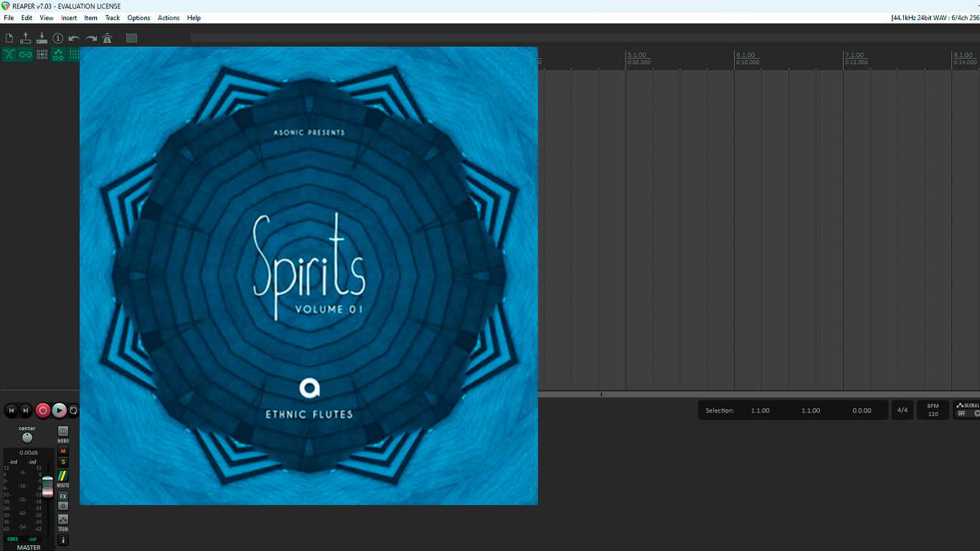980x551 pixels.
Task: Open Project settings info icon
Action: (x=58, y=38)
